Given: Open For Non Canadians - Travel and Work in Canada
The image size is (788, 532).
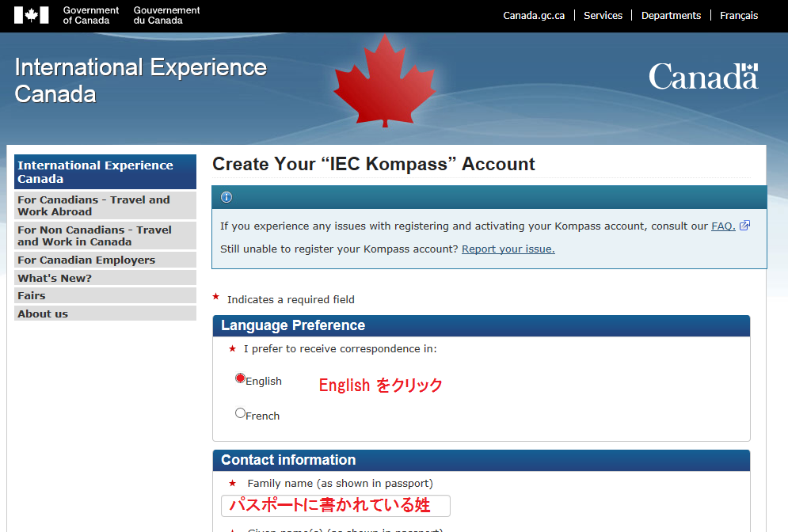Looking at the screenshot, I should [105, 236].
